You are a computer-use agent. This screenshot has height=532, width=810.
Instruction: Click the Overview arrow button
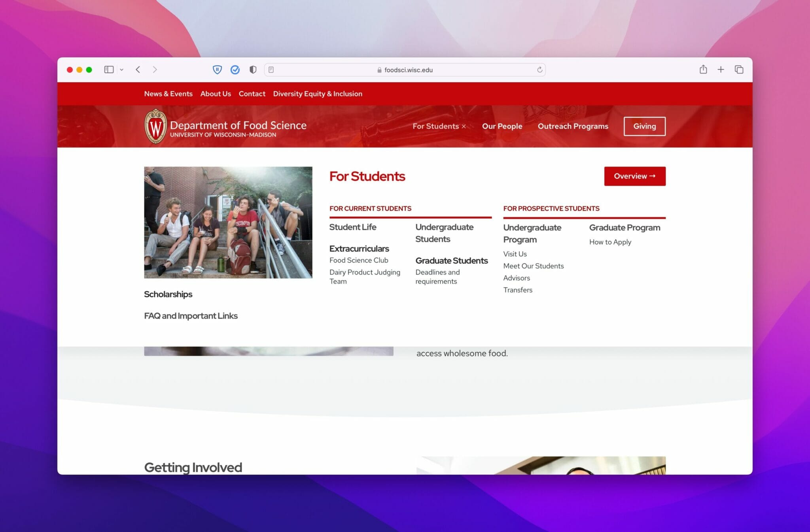click(634, 176)
